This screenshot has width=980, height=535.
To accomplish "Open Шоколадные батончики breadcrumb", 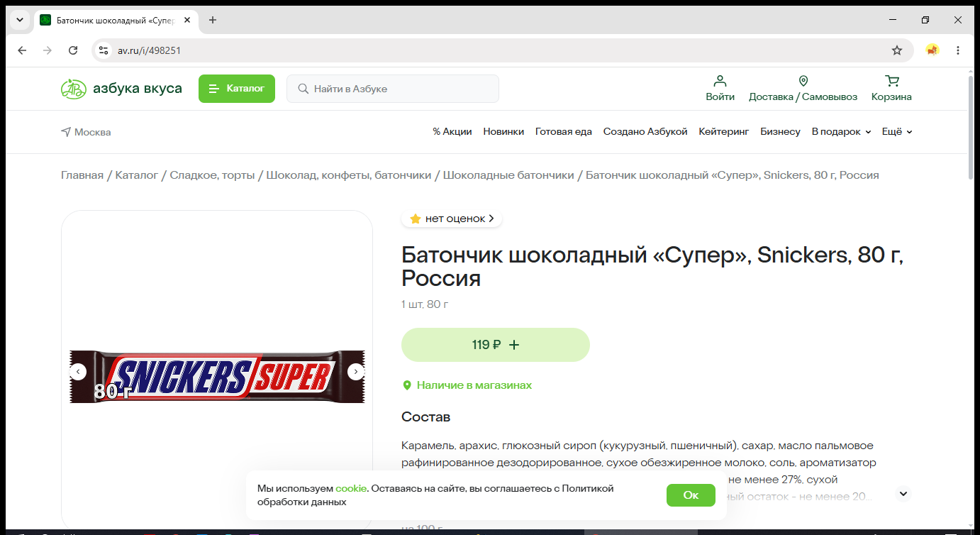I will (x=508, y=175).
